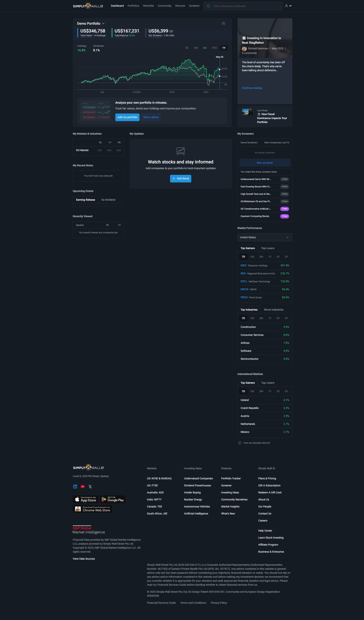Click info icon beside How we calculate returns
364x620 pixels.
point(240,443)
